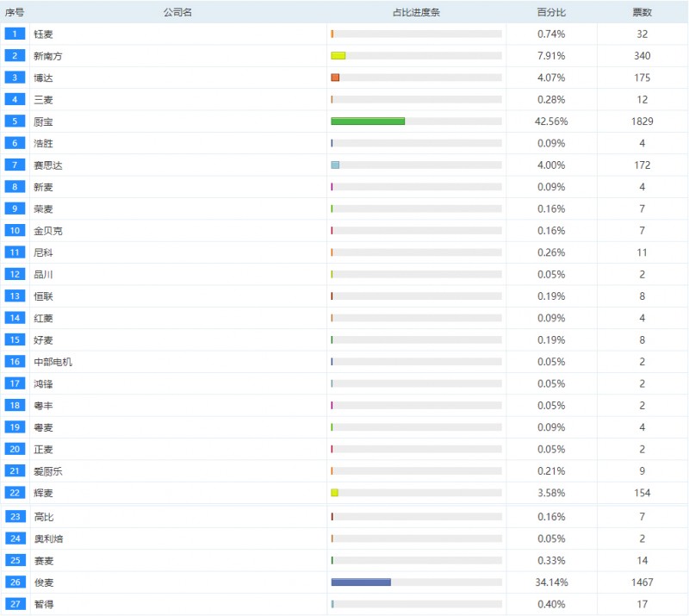Image resolution: width=689 pixels, height=616 pixels.
Task: Click the 4.07% percentage value
Action: coord(551,78)
